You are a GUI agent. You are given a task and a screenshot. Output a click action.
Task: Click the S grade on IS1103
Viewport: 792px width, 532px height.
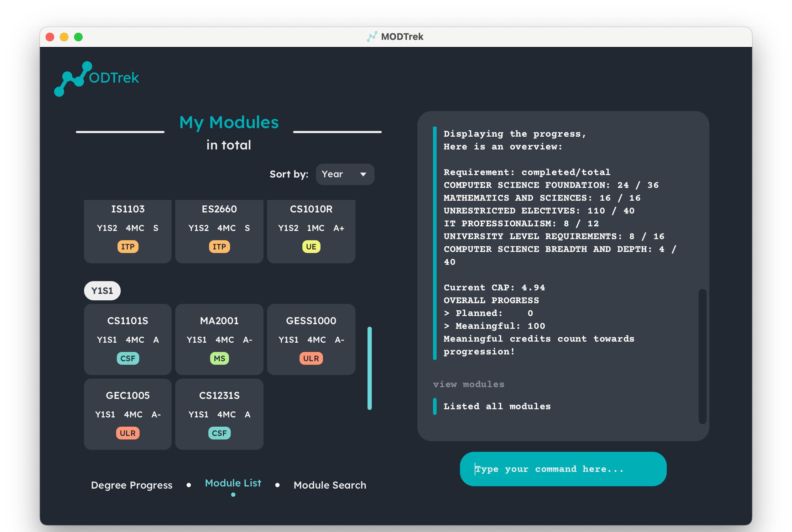click(x=156, y=228)
